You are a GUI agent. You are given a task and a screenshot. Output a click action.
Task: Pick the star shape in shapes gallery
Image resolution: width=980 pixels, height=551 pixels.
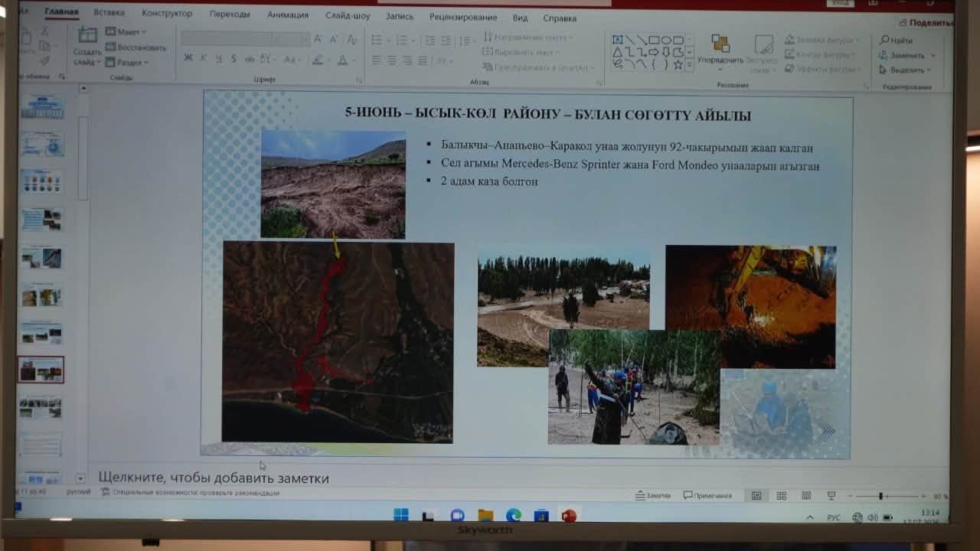(x=678, y=65)
